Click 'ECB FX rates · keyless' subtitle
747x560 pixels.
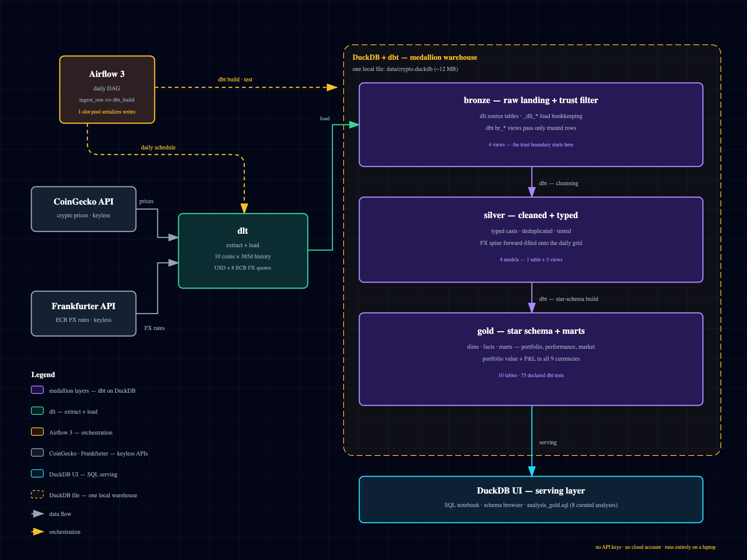pyautogui.click(x=84, y=320)
